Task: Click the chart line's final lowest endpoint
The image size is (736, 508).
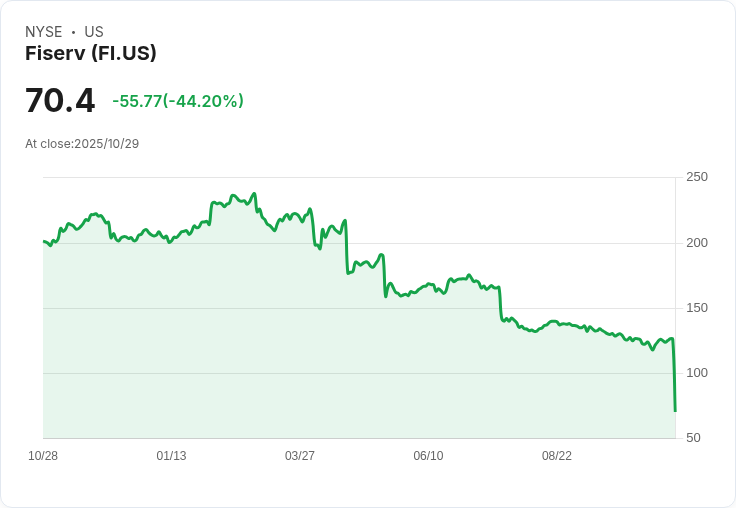Action: pyautogui.click(x=675, y=411)
